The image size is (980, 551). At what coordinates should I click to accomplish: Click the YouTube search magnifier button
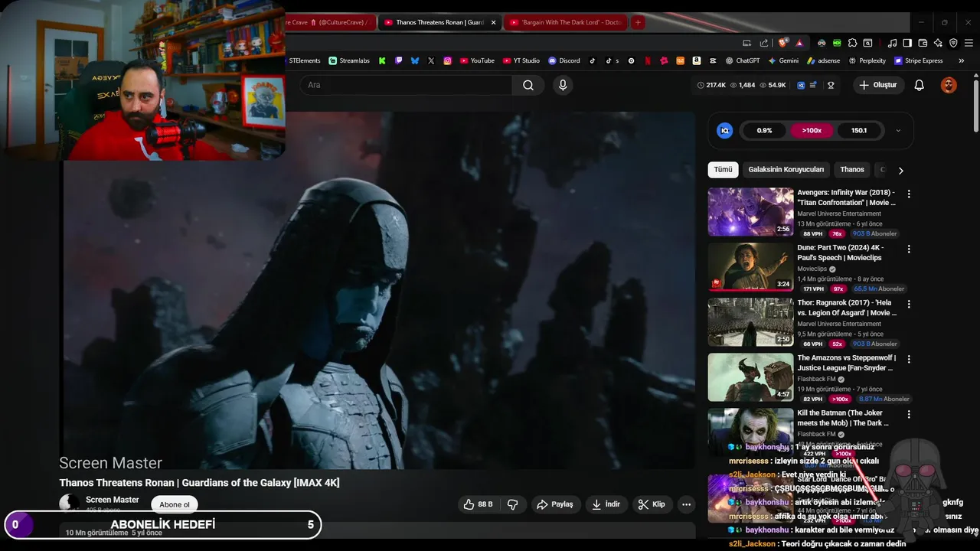[528, 85]
